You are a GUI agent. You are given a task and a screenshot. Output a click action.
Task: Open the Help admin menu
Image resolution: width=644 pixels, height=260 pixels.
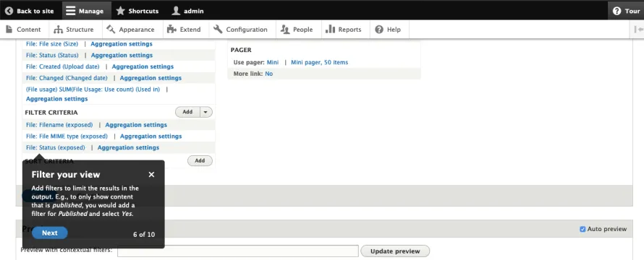(x=388, y=30)
